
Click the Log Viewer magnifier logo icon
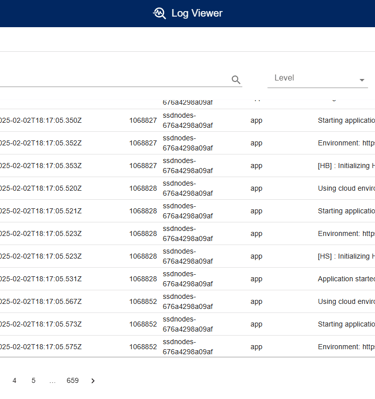[x=159, y=13]
